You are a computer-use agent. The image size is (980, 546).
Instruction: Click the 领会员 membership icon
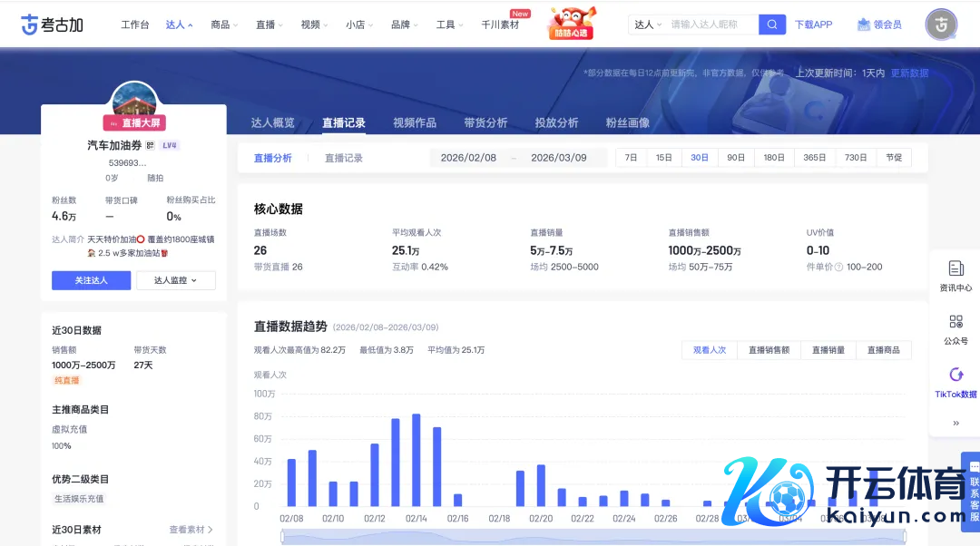(879, 24)
